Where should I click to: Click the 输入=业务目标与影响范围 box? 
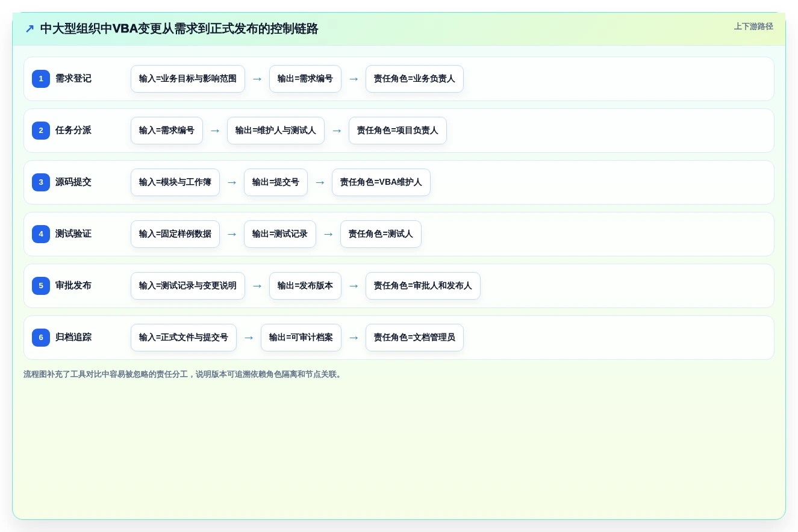point(188,79)
